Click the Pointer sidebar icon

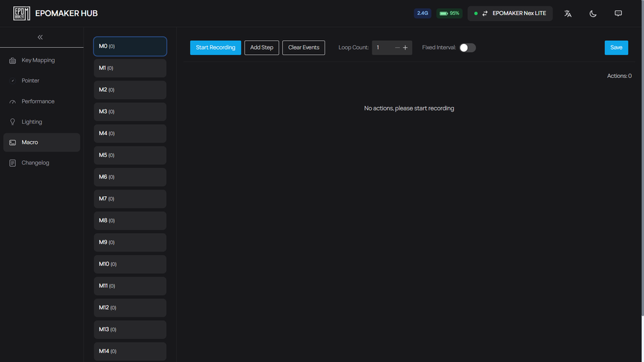click(13, 81)
